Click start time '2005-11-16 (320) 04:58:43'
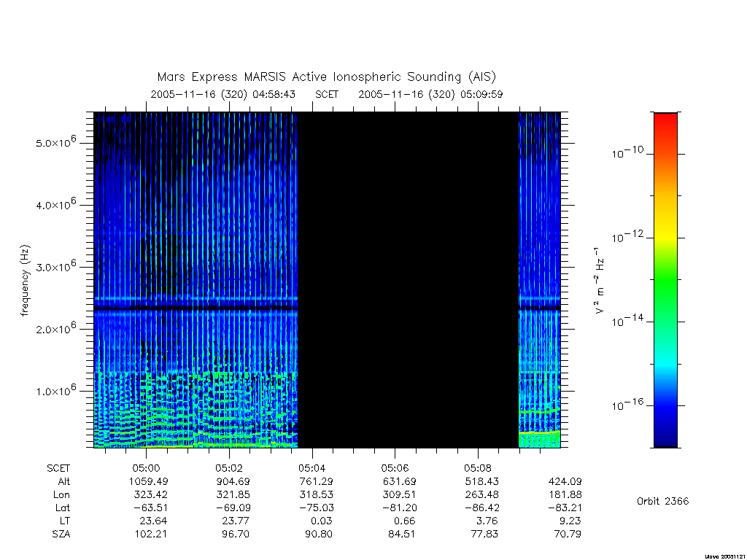Viewport: 747px width, 560px height. 223,94
